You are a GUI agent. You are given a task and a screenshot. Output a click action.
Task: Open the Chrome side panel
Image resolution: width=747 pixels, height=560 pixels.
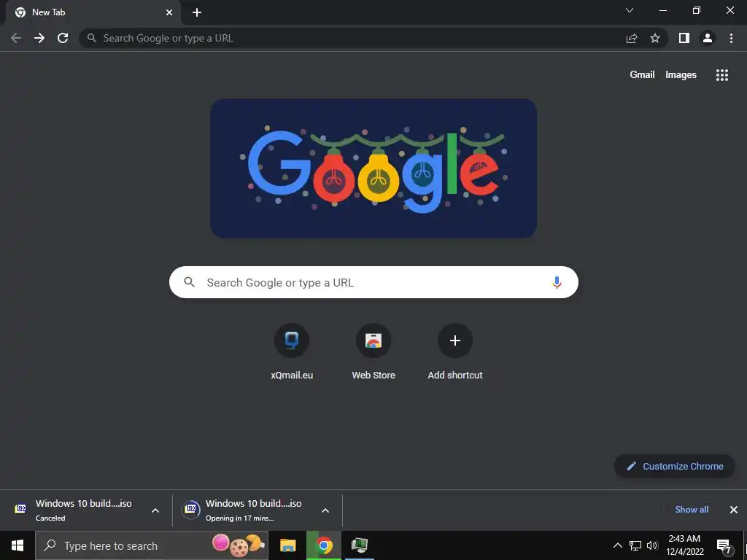(x=684, y=38)
